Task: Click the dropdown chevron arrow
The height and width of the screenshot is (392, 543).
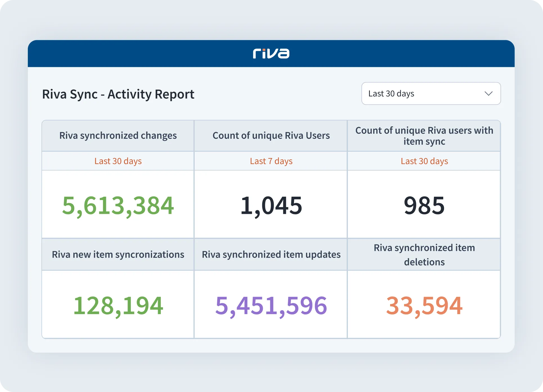Action: (x=488, y=94)
